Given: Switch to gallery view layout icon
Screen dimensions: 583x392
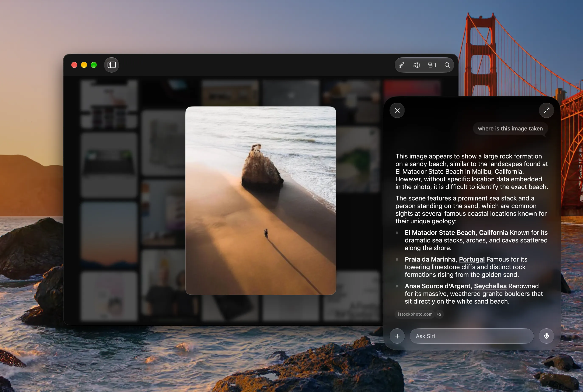Looking at the screenshot, I should [x=432, y=65].
